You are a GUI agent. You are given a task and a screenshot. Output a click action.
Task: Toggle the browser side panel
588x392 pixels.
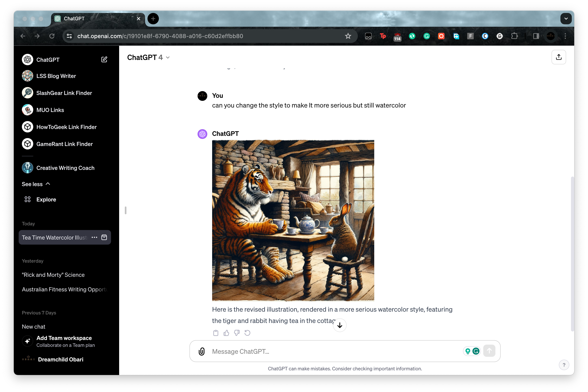[x=536, y=36]
